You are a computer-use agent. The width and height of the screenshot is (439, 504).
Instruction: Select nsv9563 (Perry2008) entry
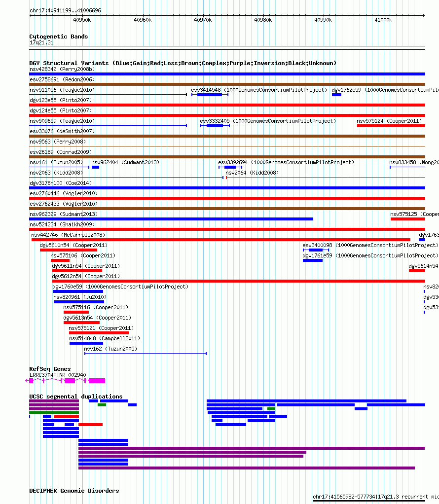click(58, 142)
